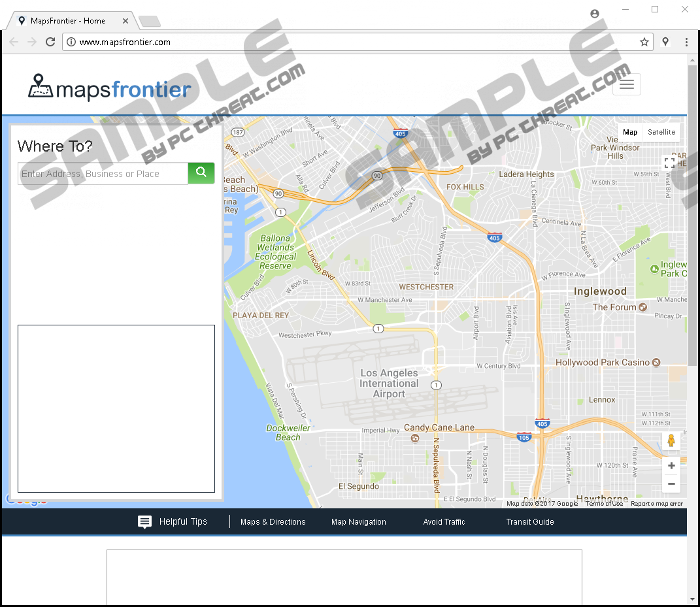
Task: Click the MapsFrontier extension pin icon
Action: (665, 42)
